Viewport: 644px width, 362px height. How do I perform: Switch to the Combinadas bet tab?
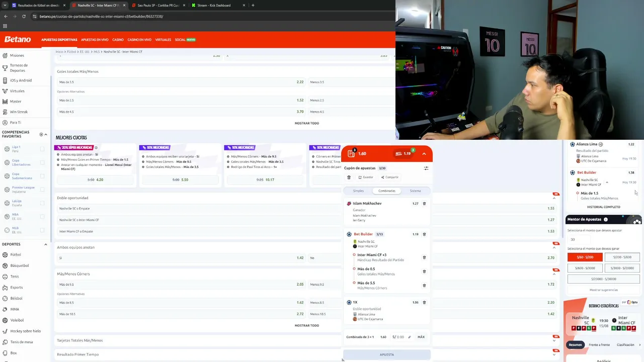(x=387, y=191)
